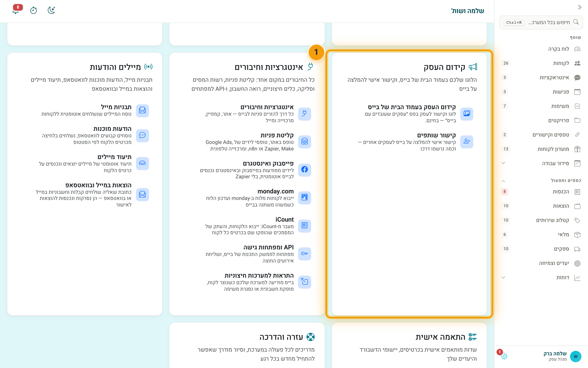588x368 pixels.
Task: Open the timer stopwatch icon
Action: (x=33, y=10)
